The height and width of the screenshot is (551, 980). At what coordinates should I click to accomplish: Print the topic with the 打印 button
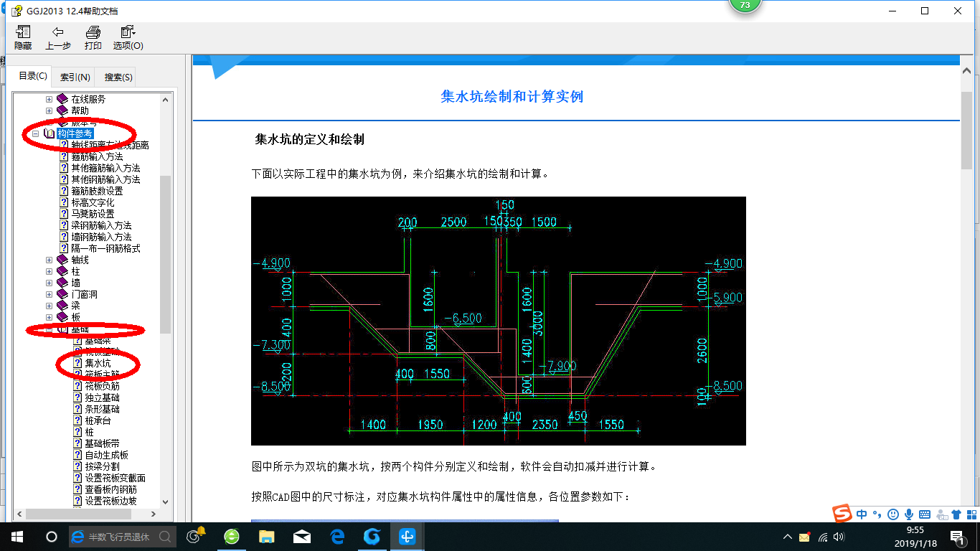pos(93,38)
